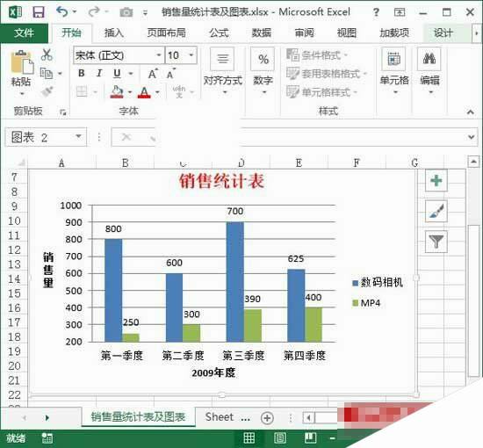Click the wén phonetic guide icon
The height and width of the screenshot is (448, 483).
tap(179, 91)
